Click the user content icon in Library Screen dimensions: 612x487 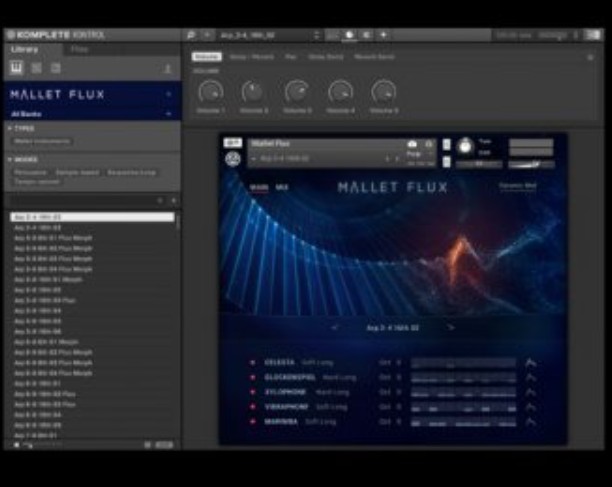tap(167, 69)
